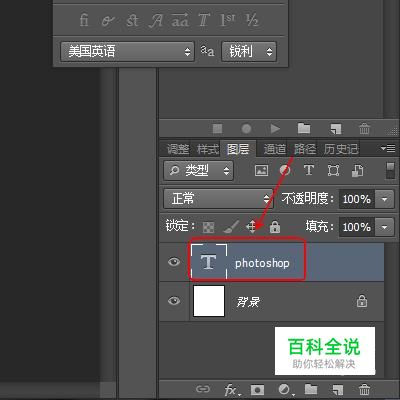Viewport: 400px width, 400px height.
Task: Click the 不透明度 100% value field
Action: pos(357,199)
